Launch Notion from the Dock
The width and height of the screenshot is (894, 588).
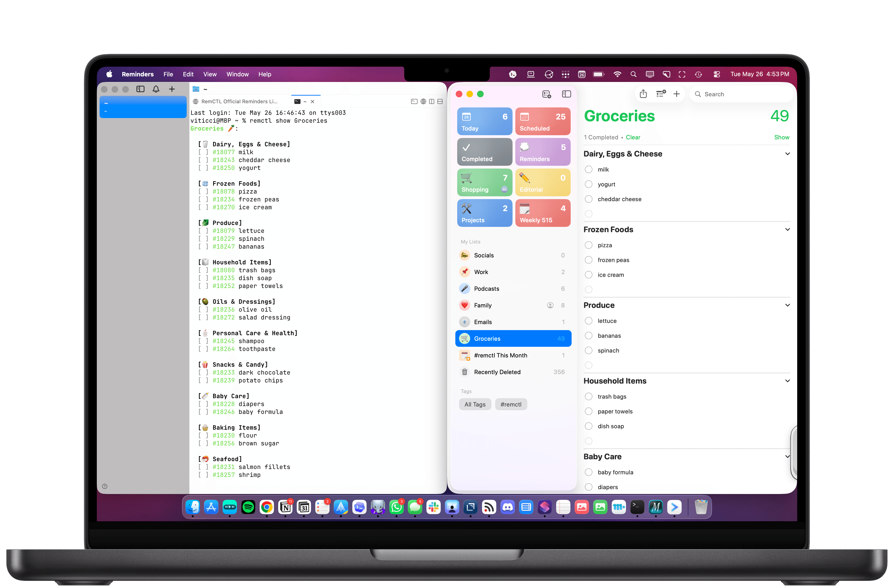pos(285,507)
